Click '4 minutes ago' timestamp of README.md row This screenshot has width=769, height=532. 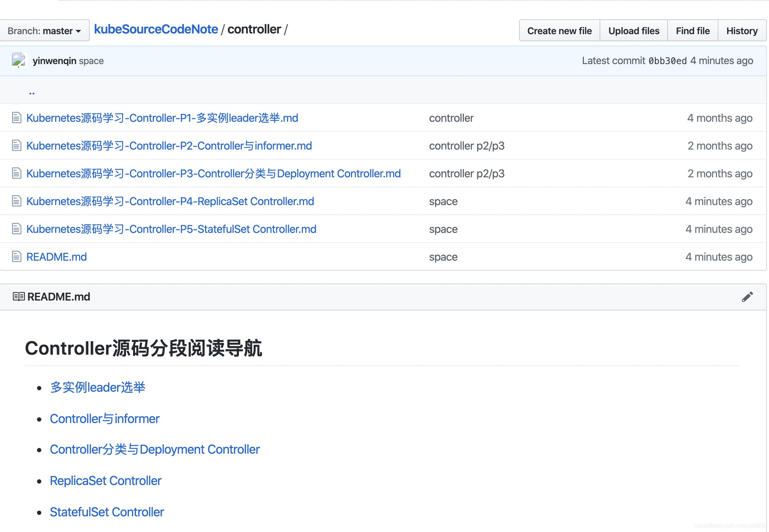click(719, 257)
